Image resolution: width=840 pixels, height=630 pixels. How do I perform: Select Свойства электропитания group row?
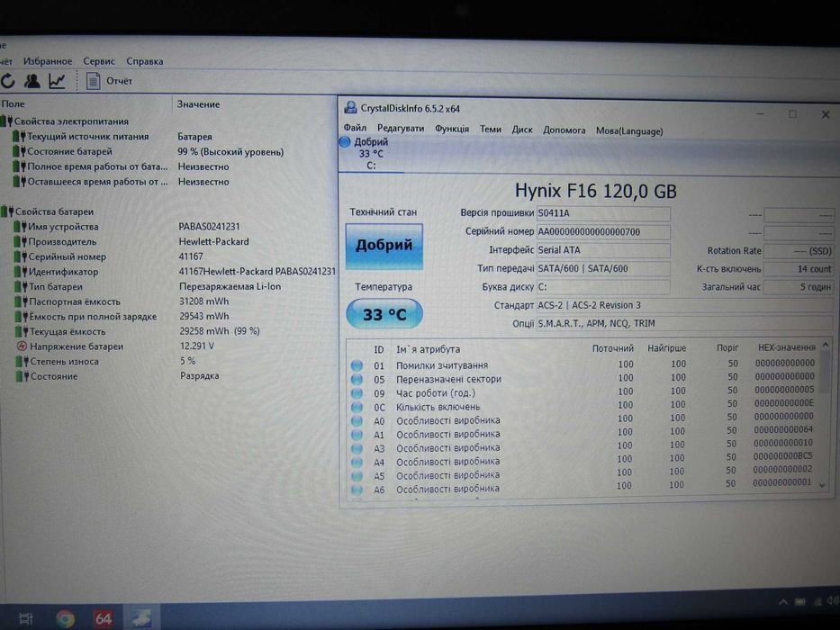click(65, 121)
